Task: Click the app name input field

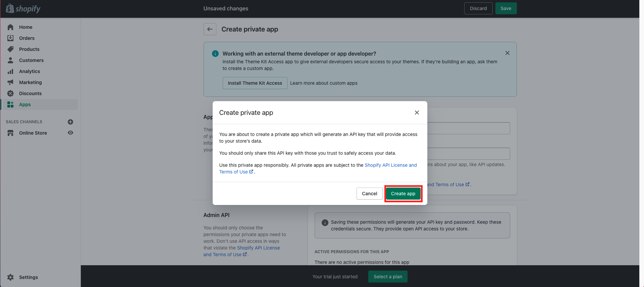Action: pyautogui.click(x=469, y=128)
